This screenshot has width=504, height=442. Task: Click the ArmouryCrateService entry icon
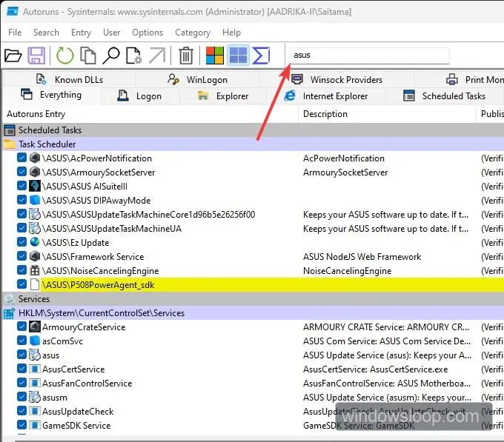pyautogui.click(x=35, y=327)
